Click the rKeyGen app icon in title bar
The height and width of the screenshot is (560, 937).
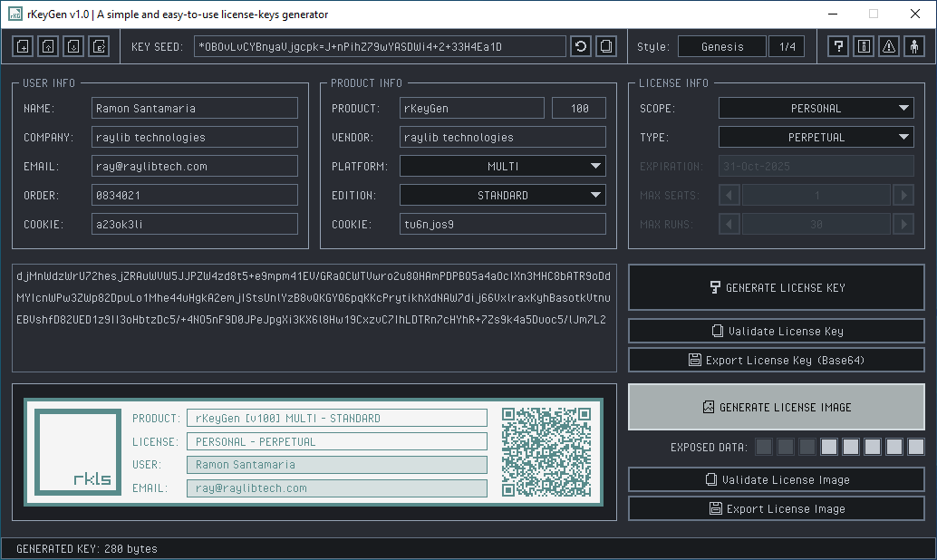click(14, 14)
